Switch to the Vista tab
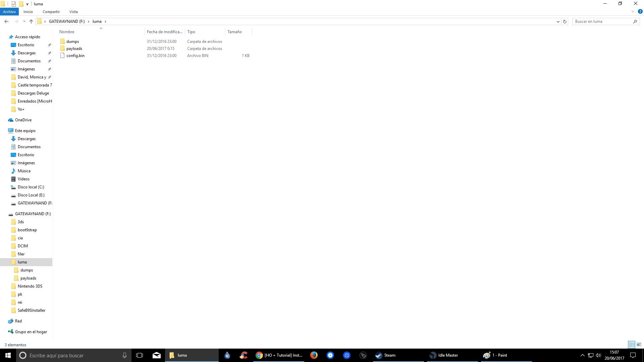 [73, 12]
